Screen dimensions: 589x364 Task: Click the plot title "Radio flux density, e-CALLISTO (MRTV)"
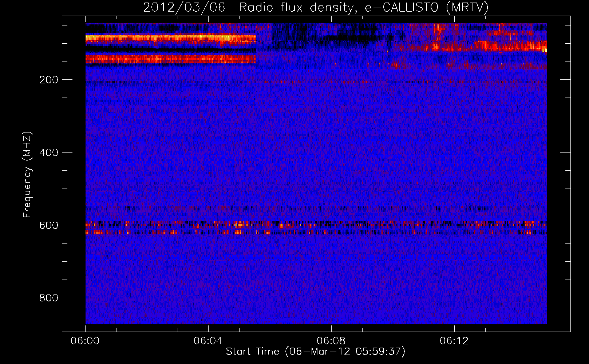(363, 8)
